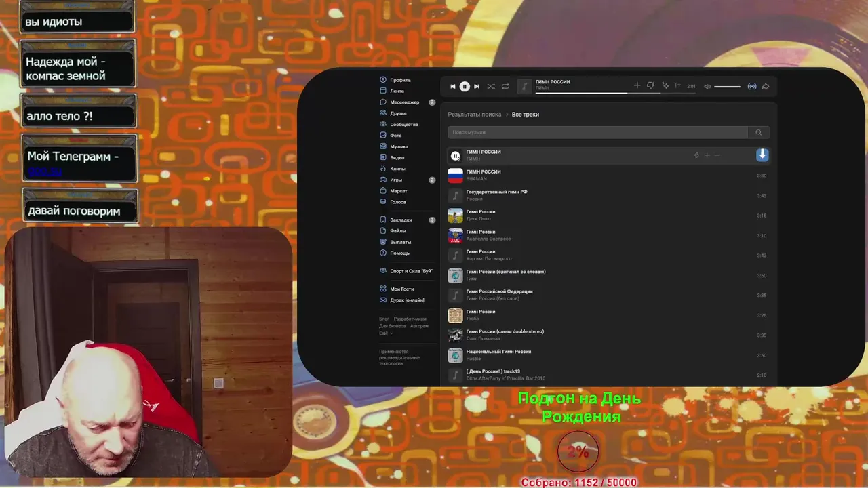Skip to previous track in player
This screenshot has height=488, width=868.
[x=453, y=86]
